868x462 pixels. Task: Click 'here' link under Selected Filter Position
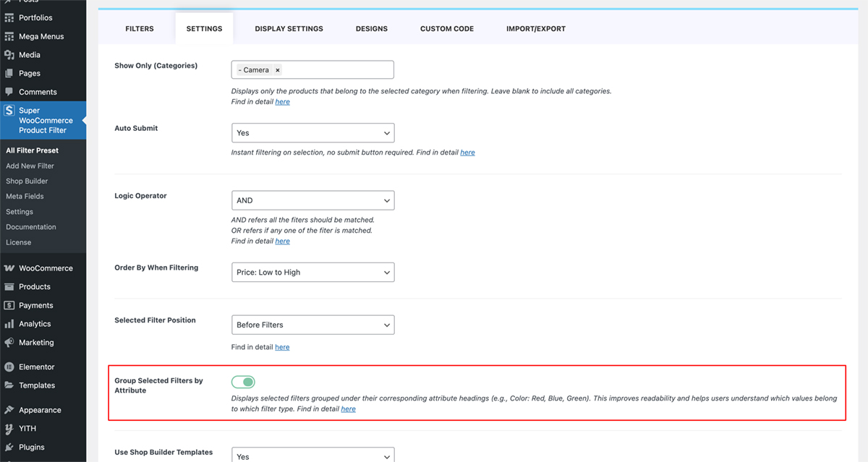(283, 347)
